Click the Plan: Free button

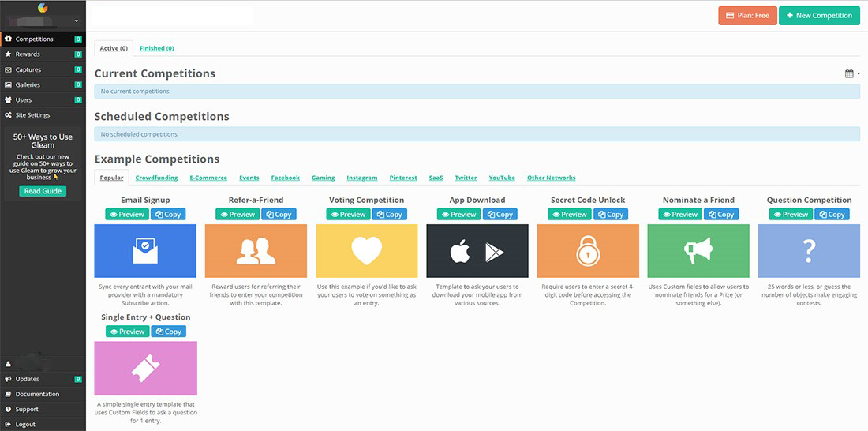747,16
